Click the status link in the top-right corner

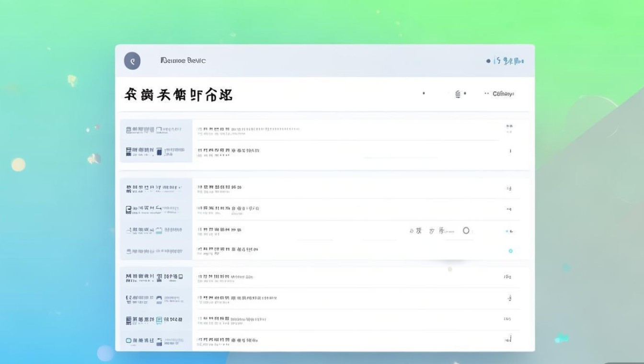(506, 60)
